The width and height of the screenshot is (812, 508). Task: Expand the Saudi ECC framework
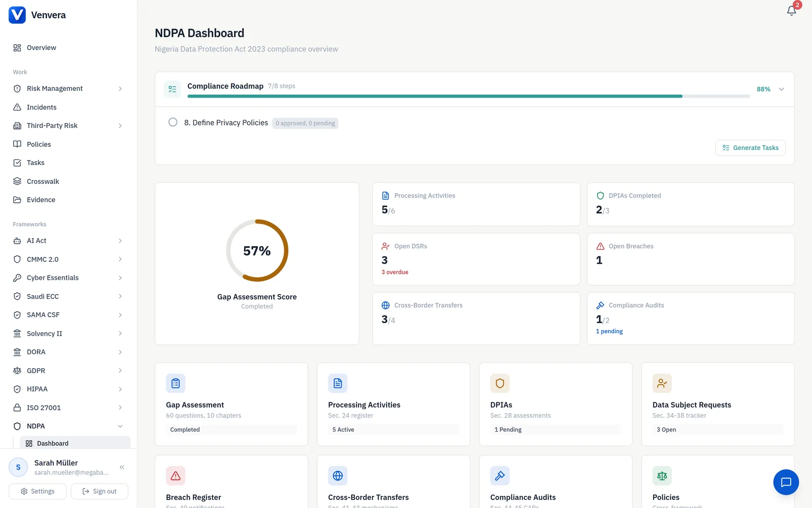pos(120,296)
